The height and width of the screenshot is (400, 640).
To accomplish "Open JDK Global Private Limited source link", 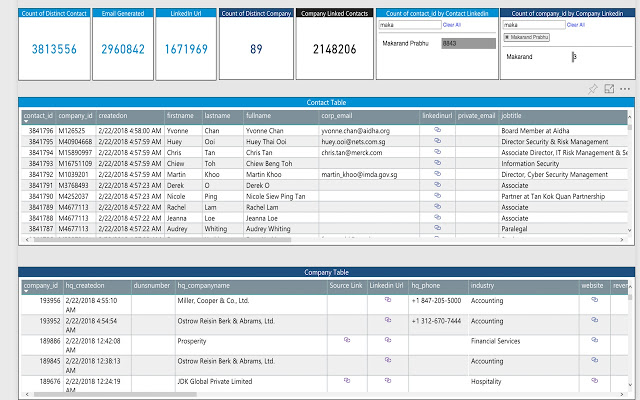I will click(347, 380).
